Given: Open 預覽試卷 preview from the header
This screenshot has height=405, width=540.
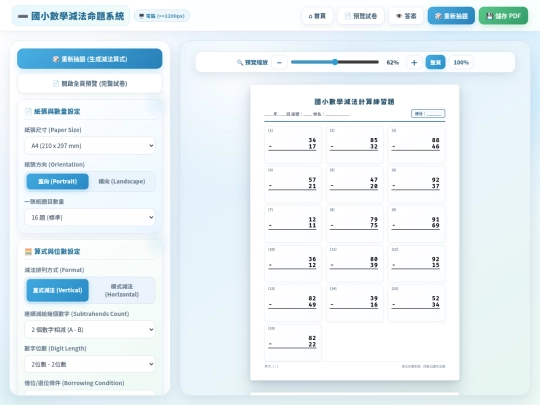Looking at the screenshot, I should pyautogui.click(x=361, y=16).
